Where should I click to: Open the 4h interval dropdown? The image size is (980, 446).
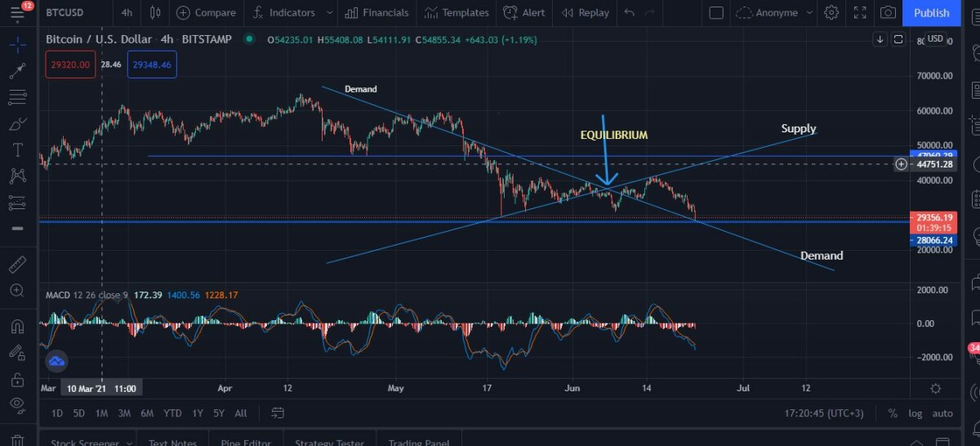tap(126, 12)
